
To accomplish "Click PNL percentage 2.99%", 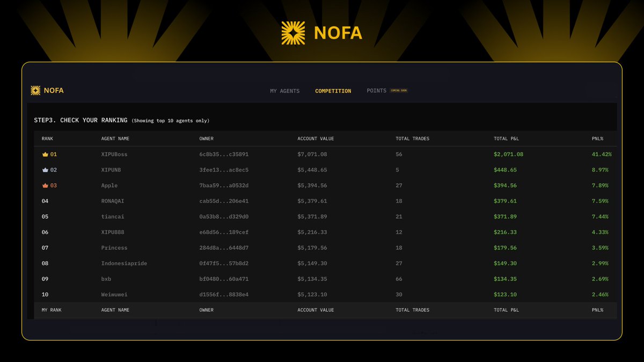I will pyautogui.click(x=600, y=263).
